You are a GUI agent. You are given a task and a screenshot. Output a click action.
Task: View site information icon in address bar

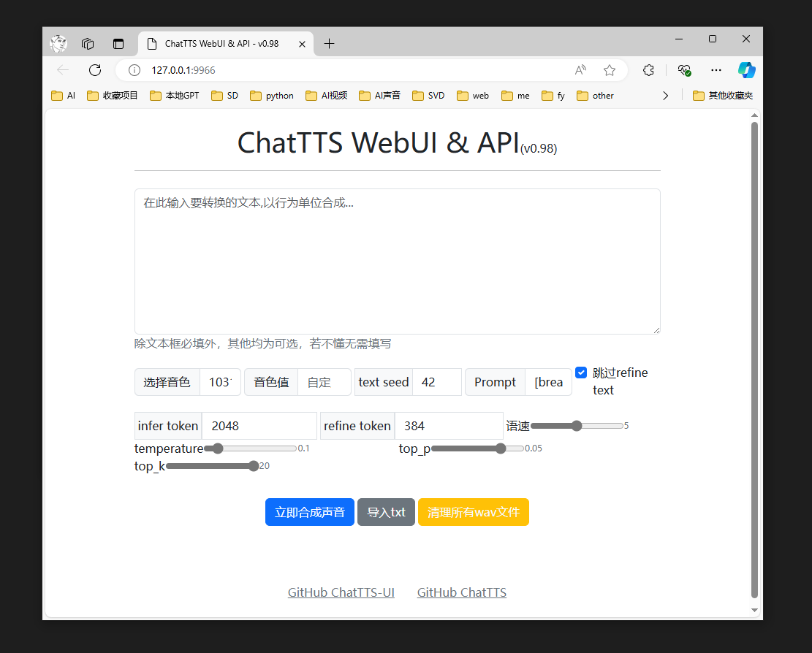(134, 70)
